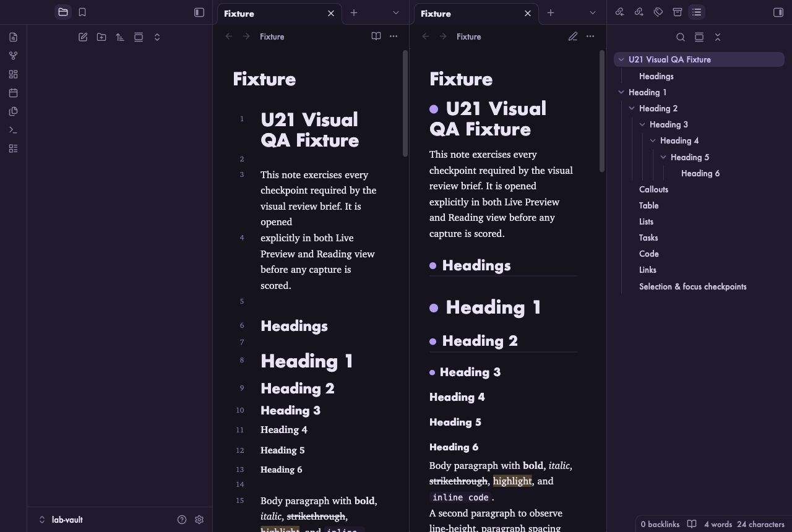Open a new tab in the reading pane
The width and height of the screenshot is (792, 532).
click(551, 12)
